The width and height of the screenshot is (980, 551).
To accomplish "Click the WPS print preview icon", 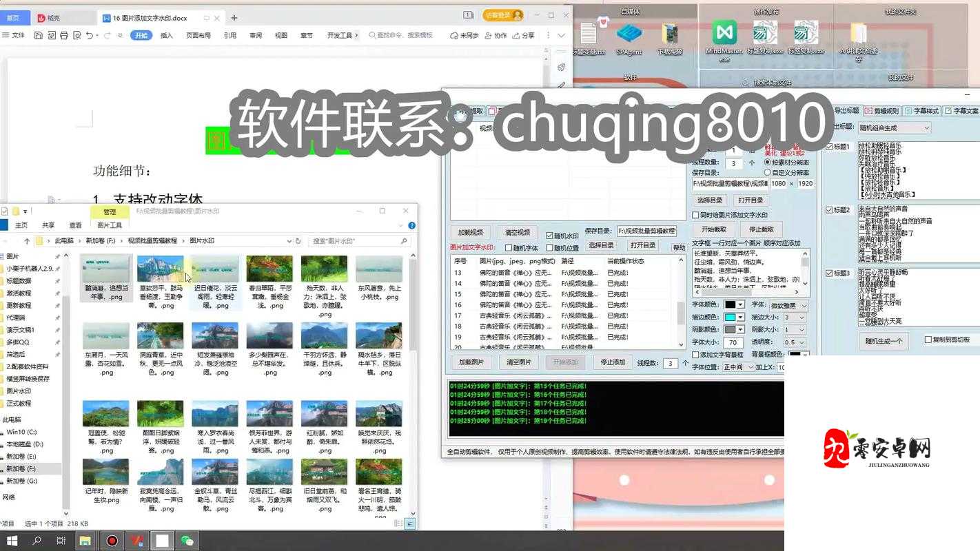I will (76, 35).
